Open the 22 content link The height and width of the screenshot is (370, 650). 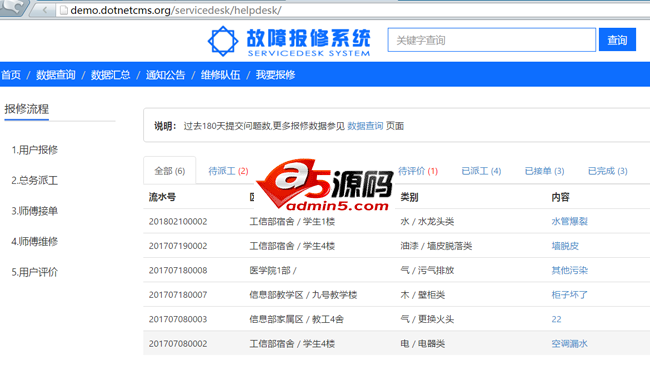pyautogui.click(x=556, y=319)
